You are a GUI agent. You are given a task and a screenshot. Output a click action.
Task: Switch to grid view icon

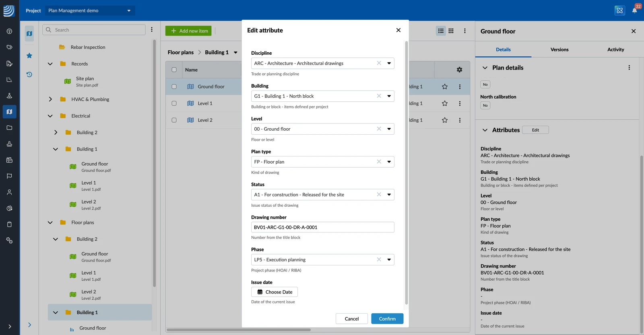(451, 31)
